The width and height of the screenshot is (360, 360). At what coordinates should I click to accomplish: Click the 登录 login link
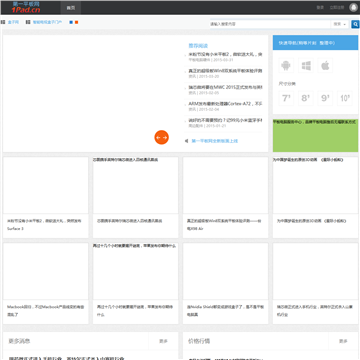tap(320, 7)
